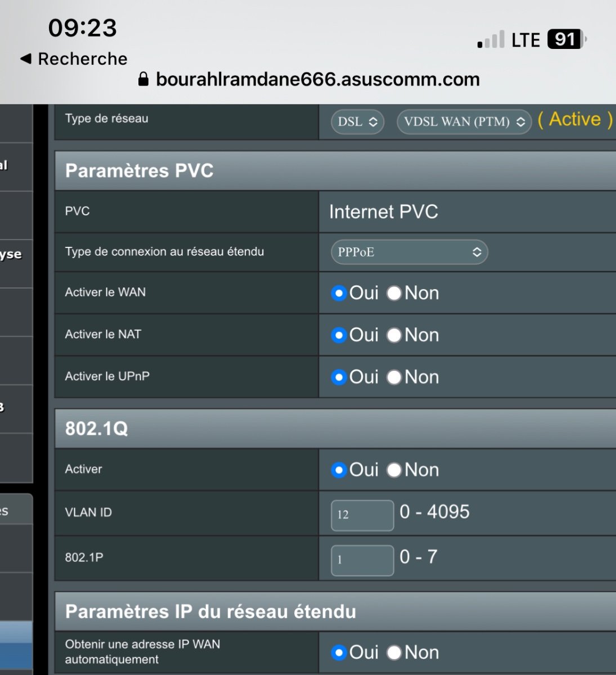
Task: Tap the padlock icon in address bar
Action: click(x=143, y=79)
